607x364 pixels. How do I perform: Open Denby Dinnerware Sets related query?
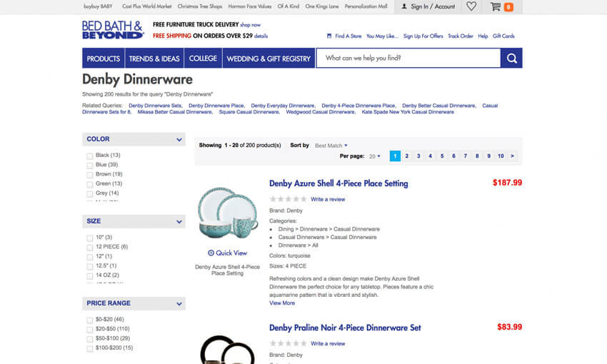155,106
